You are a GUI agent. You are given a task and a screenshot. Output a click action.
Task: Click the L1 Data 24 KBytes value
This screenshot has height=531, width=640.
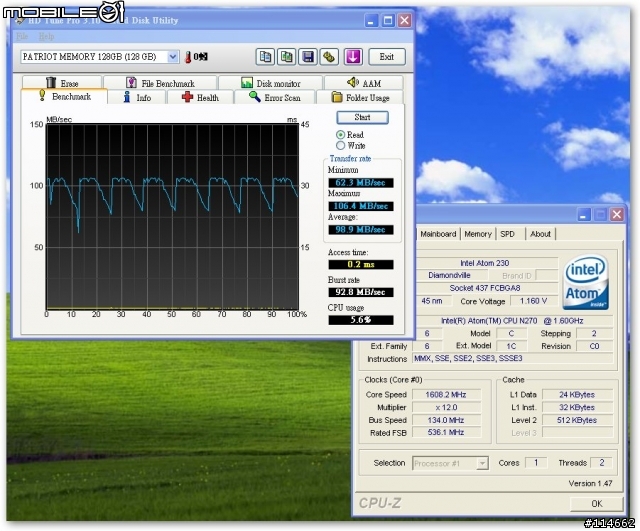(x=577, y=395)
